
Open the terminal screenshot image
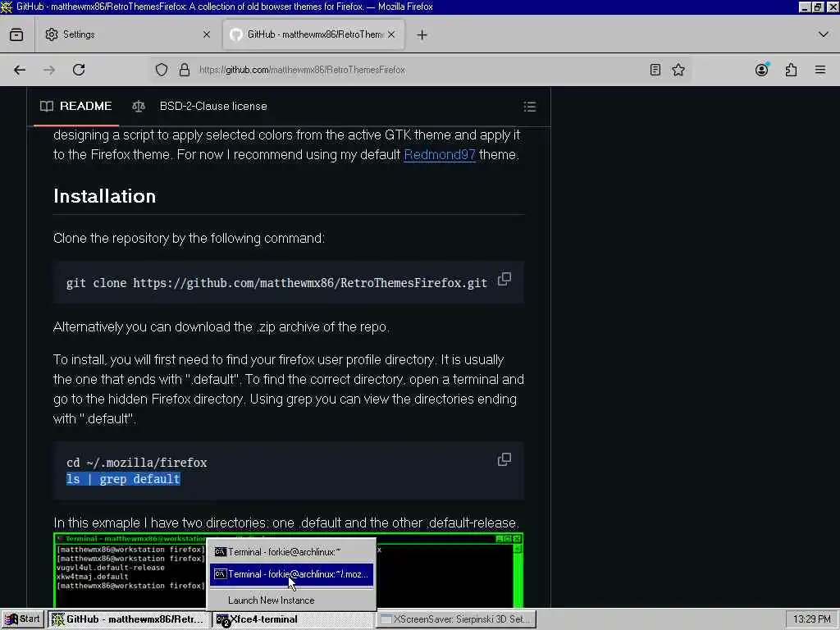288,570
